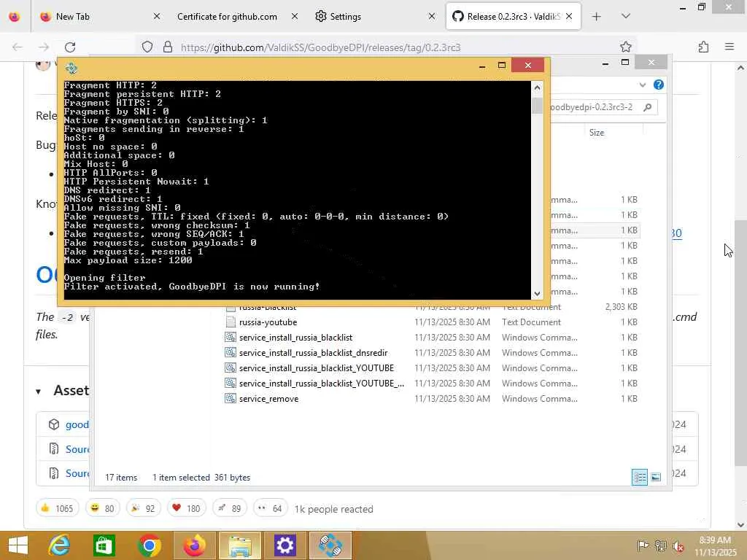Open the goodbyedpi asset download link
This screenshot has height=560, width=747.
point(77,425)
